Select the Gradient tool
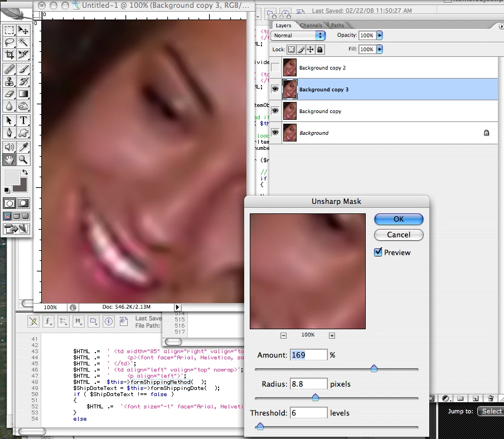This screenshot has height=439, width=504. [23, 94]
